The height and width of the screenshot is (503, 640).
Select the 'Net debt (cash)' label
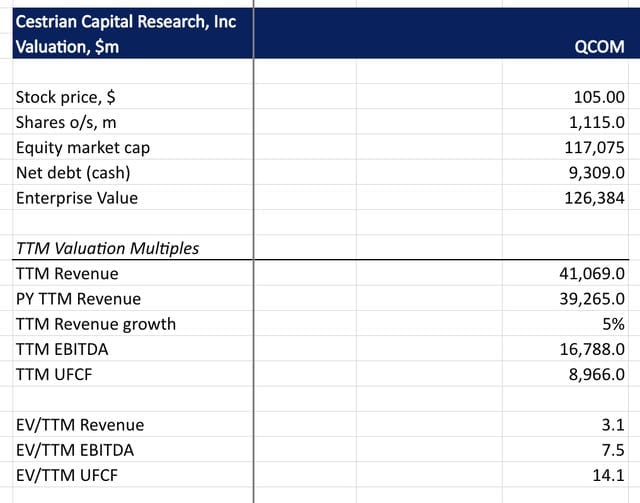tap(73, 173)
